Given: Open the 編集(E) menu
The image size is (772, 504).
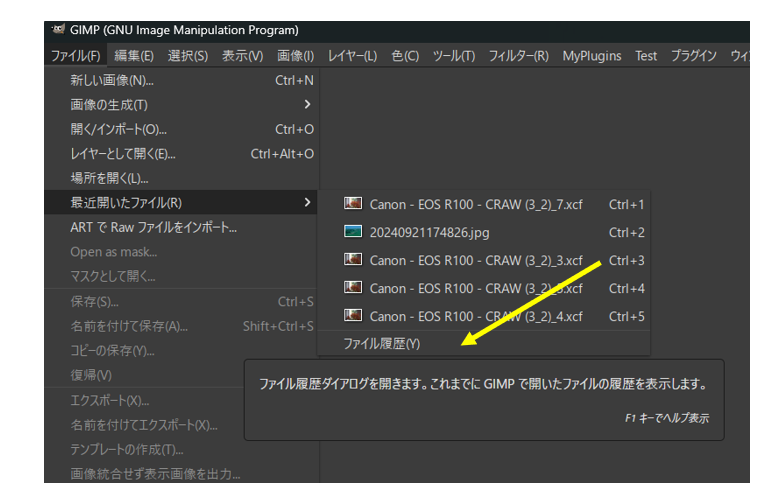Looking at the screenshot, I should click(134, 56).
